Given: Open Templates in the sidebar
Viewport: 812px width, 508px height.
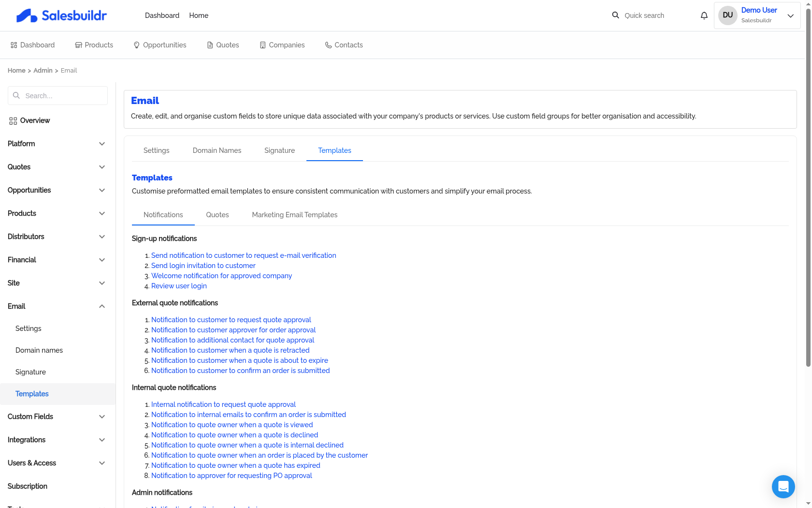Looking at the screenshot, I should [x=58, y=394].
